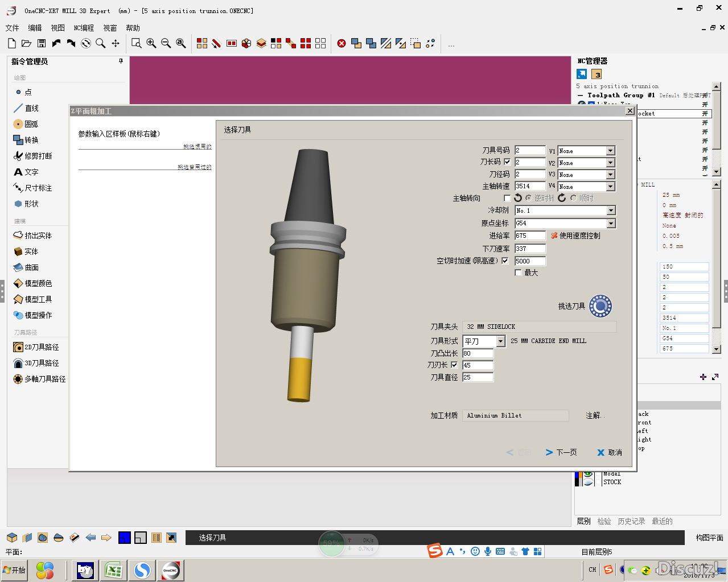Toggle 使用速度控制 option
This screenshot has height=582, width=728.
click(575, 236)
